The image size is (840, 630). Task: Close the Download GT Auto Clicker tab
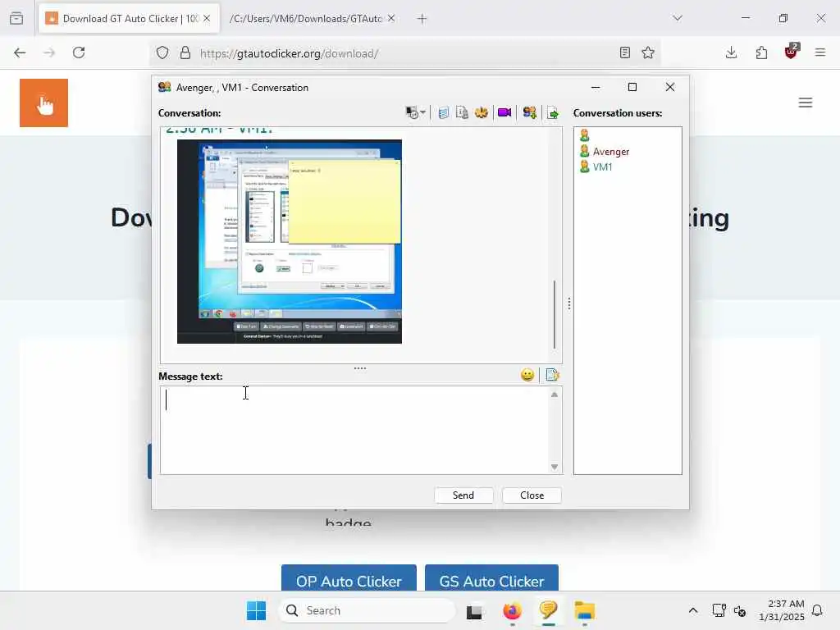click(207, 19)
